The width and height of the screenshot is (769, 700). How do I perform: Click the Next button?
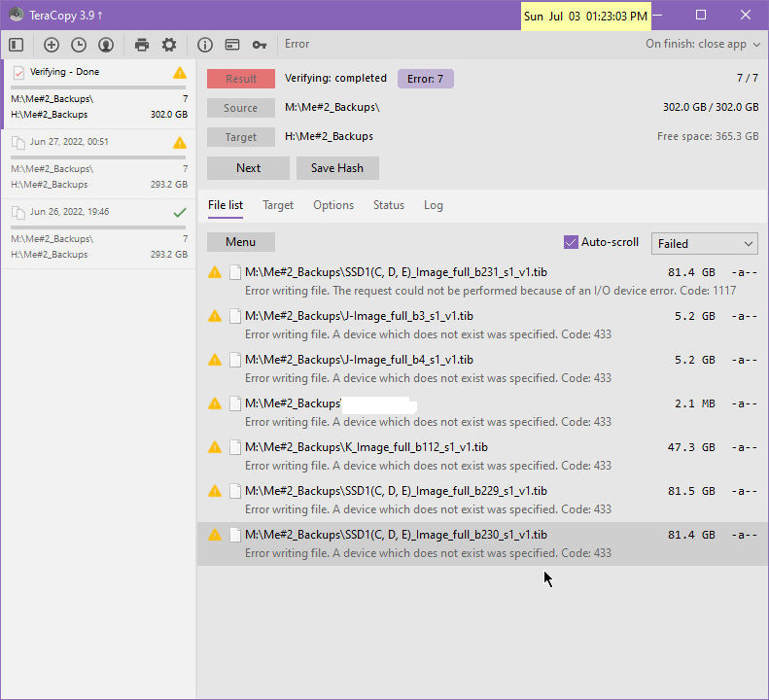click(x=248, y=168)
